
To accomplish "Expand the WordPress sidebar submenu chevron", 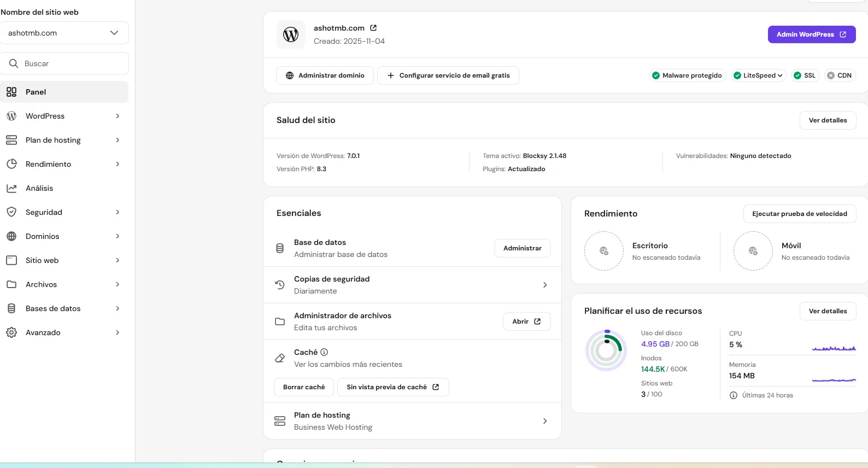I will (x=118, y=116).
